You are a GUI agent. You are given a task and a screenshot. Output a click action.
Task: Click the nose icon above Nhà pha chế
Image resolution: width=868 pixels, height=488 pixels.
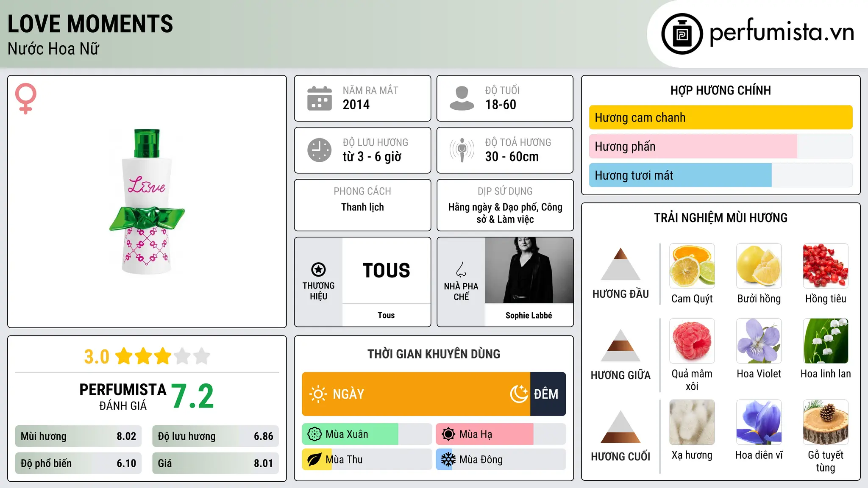461,269
